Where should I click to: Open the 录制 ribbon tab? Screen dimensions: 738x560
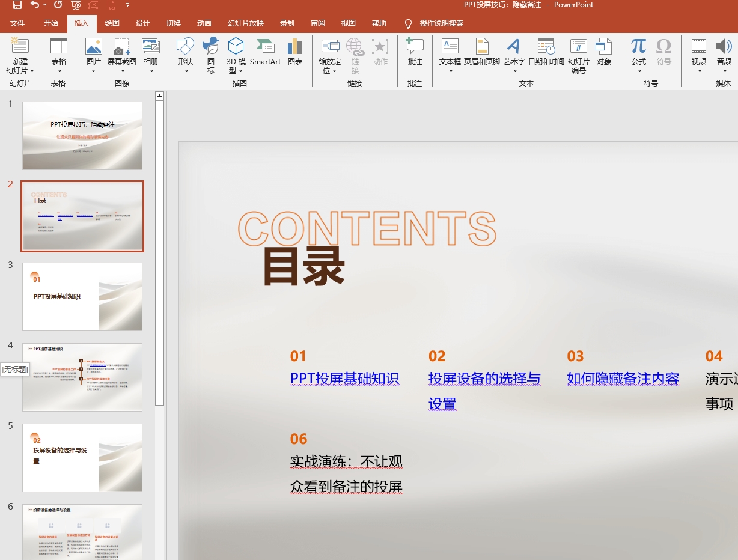[x=287, y=23]
